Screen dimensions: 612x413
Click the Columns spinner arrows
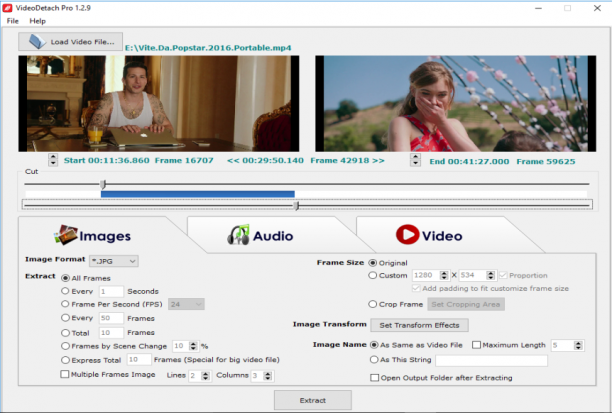pyautogui.click(x=267, y=376)
